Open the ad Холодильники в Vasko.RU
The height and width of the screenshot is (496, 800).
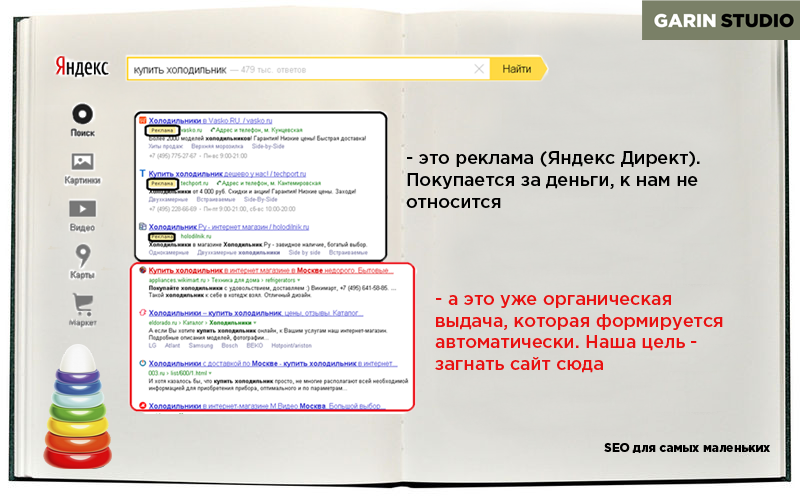[210, 120]
